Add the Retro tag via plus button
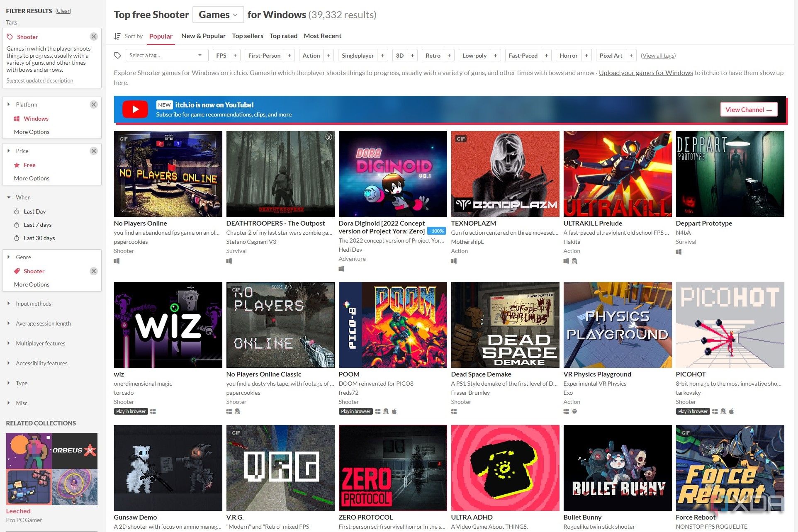 click(449, 56)
